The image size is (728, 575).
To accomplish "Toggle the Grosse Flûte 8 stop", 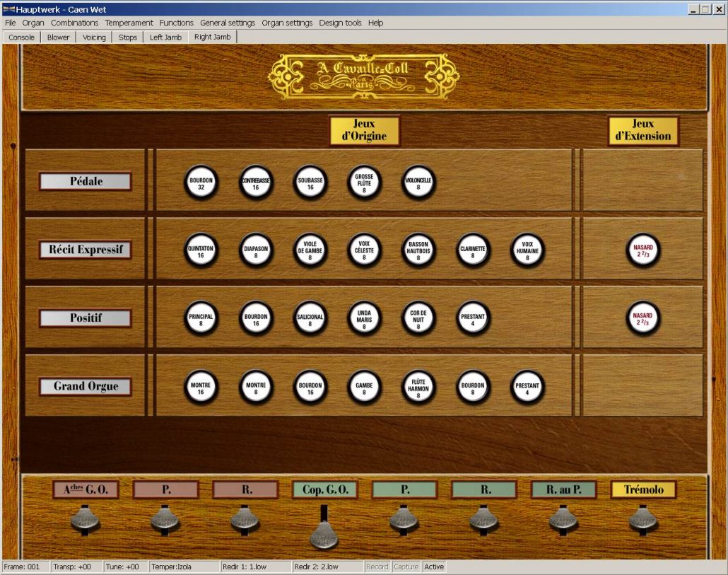I will click(364, 182).
